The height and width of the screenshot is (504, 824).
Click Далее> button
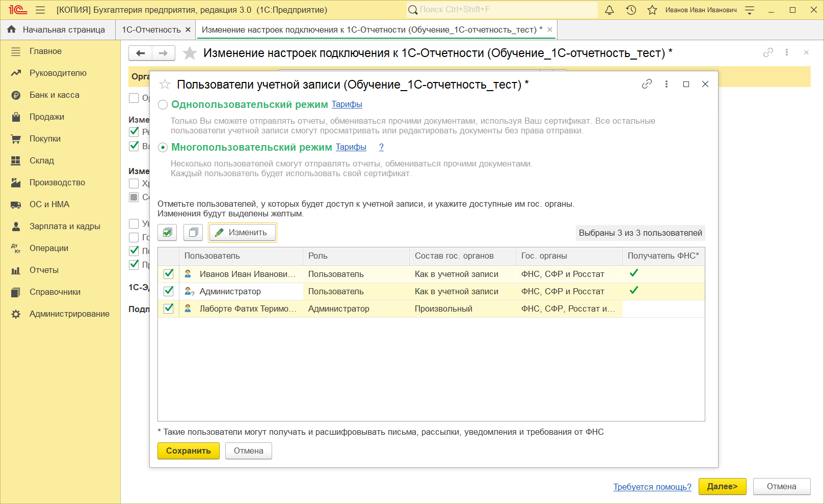(723, 487)
